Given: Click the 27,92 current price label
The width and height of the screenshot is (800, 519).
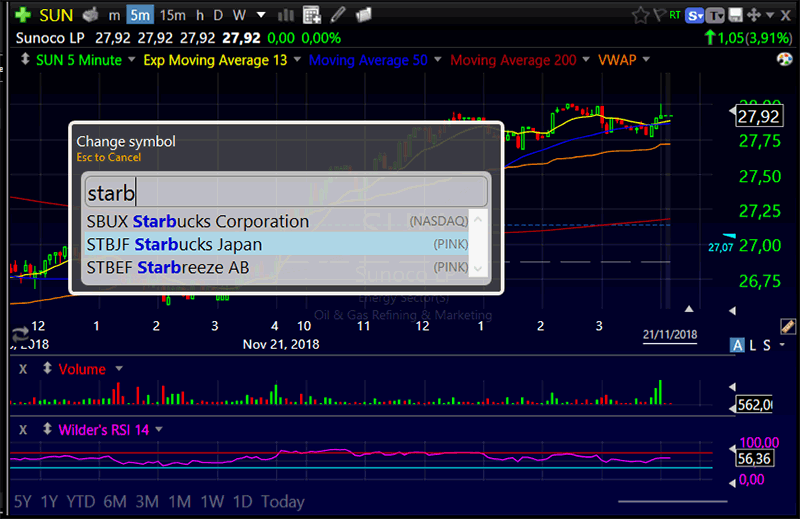Looking at the screenshot, I should pos(758,117).
